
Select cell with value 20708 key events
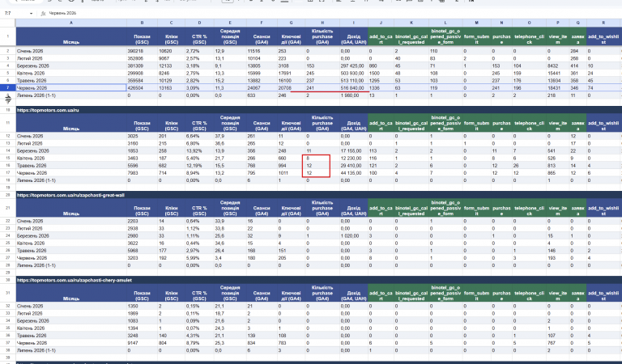click(292, 88)
